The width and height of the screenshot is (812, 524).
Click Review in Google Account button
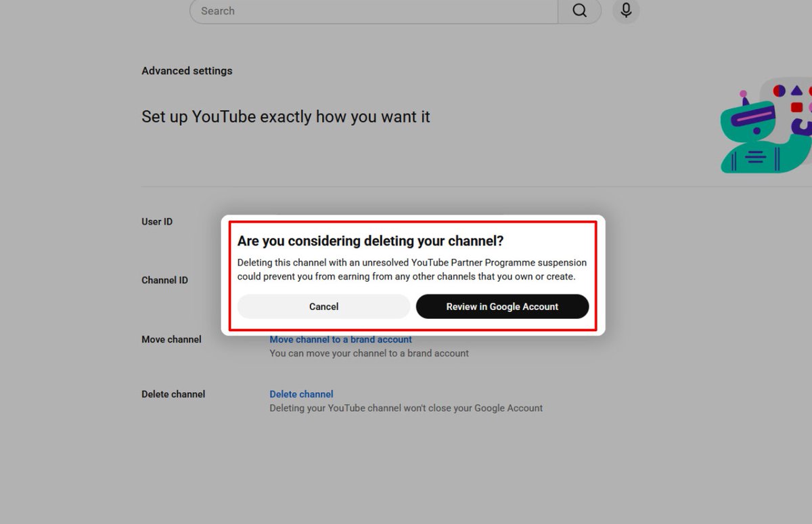point(502,307)
